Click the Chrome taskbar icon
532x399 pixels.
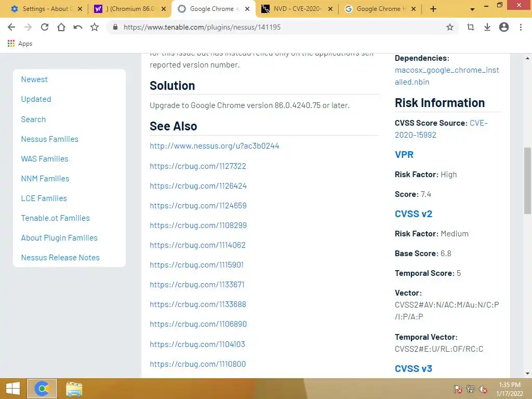42,389
